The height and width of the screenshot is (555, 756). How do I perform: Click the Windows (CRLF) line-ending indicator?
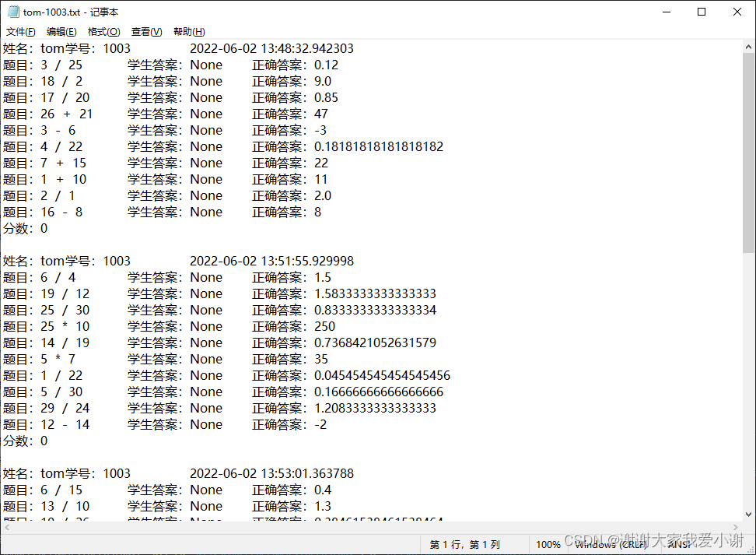tap(606, 545)
